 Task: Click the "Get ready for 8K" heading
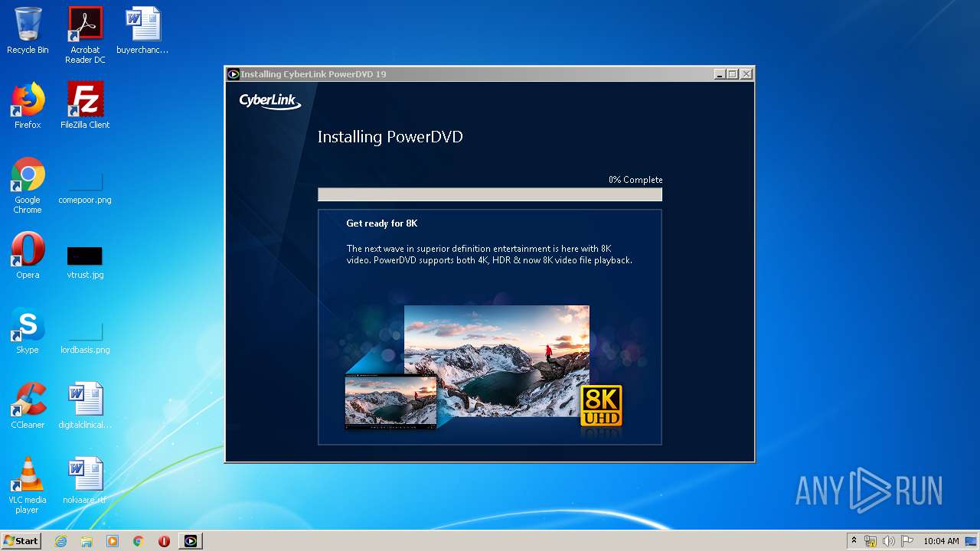382,223
